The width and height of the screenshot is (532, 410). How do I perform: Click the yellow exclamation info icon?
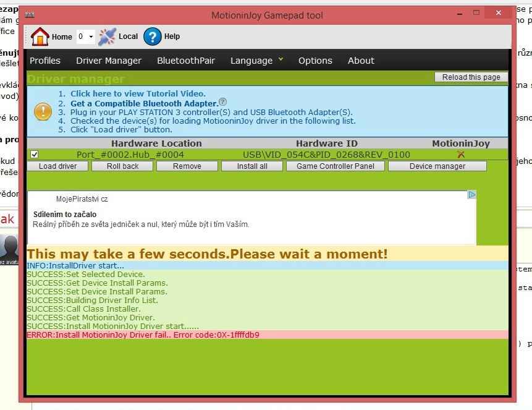(x=43, y=112)
